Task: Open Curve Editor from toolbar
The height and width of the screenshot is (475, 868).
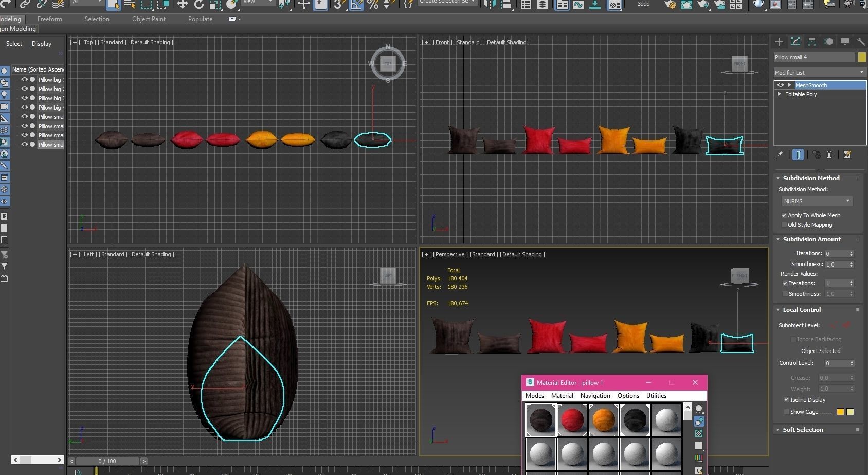Action: 578,4
